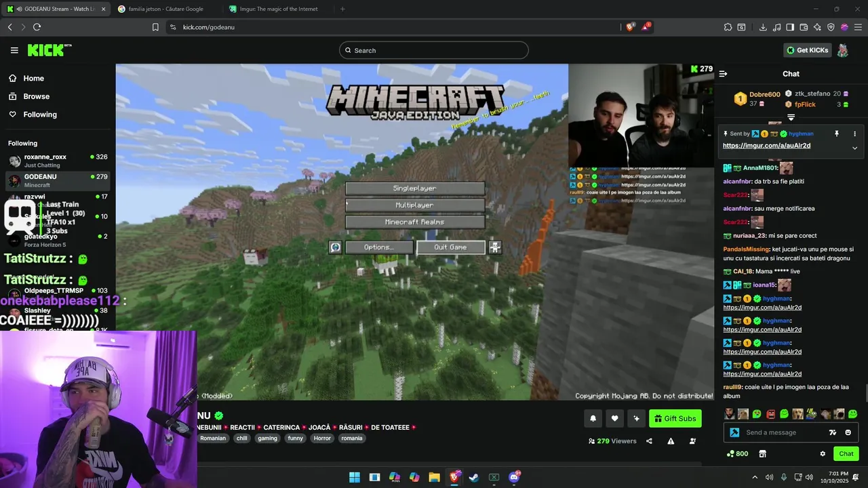This screenshot has width=868, height=488.
Task: Open Brave Wallet icon
Action: point(804,27)
